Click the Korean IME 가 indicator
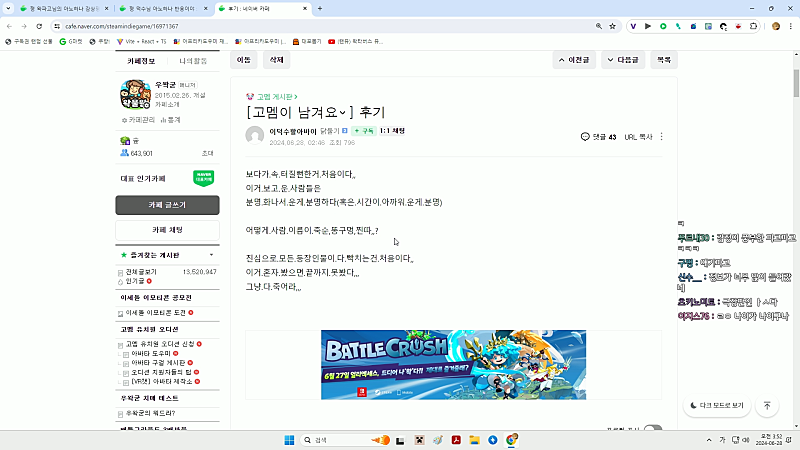800x450 pixels. (722, 440)
